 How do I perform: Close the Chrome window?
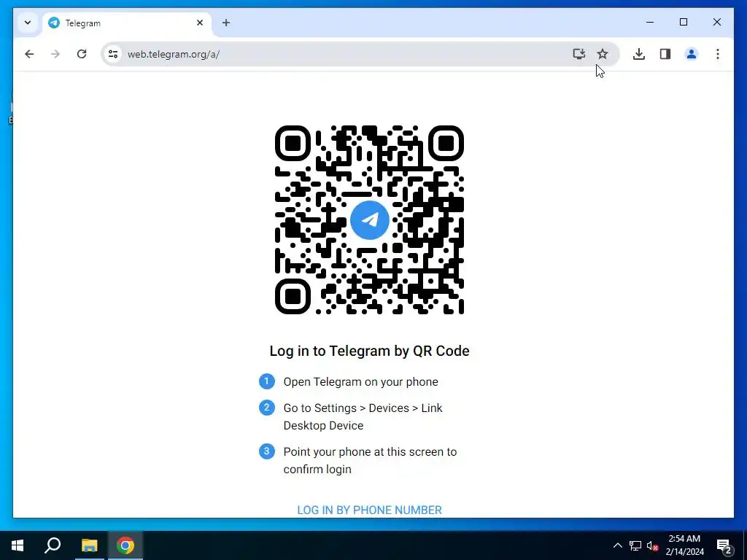point(716,23)
